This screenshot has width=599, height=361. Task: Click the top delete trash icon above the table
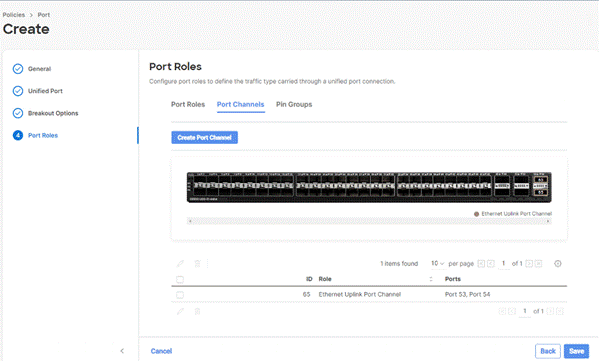click(198, 264)
